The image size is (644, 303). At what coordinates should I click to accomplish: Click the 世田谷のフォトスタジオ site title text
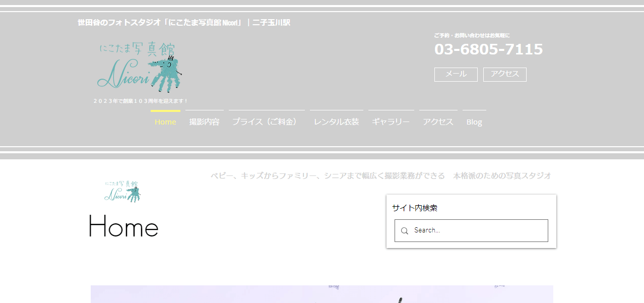(183, 23)
